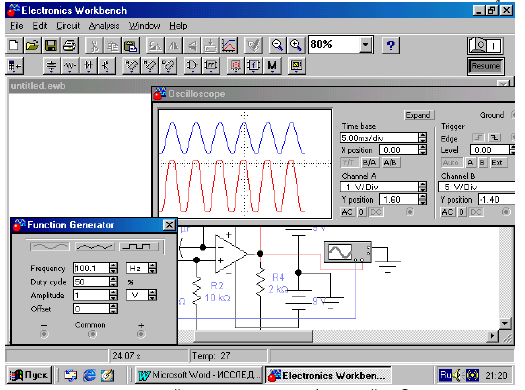
Task: Switch oscilloscope to B/A mode
Action: pos(369,163)
